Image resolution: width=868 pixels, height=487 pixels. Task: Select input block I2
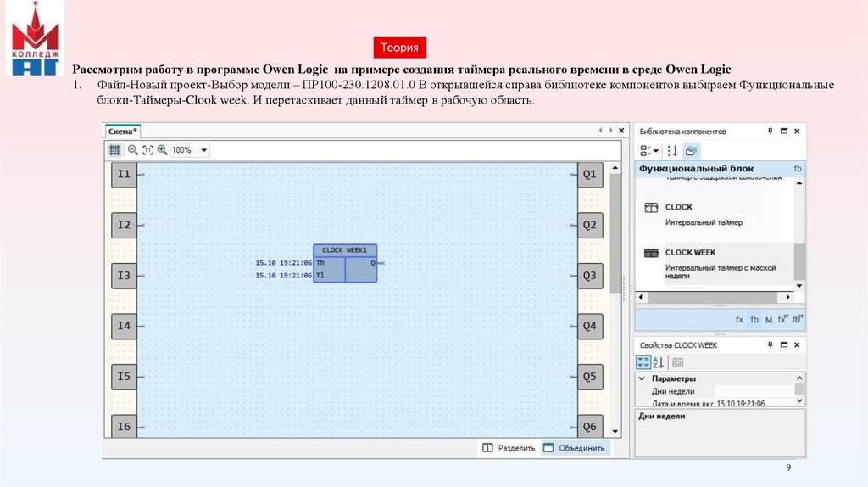tap(124, 225)
